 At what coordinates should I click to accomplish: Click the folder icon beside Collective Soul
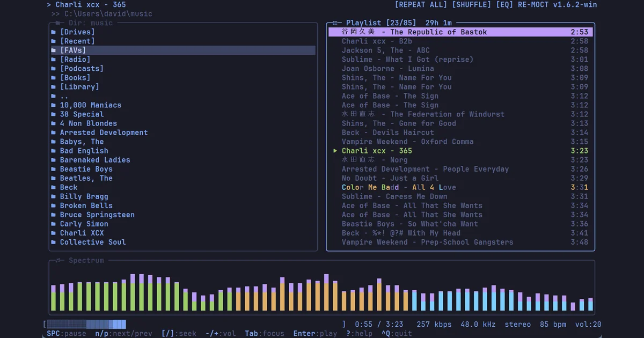coord(53,242)
